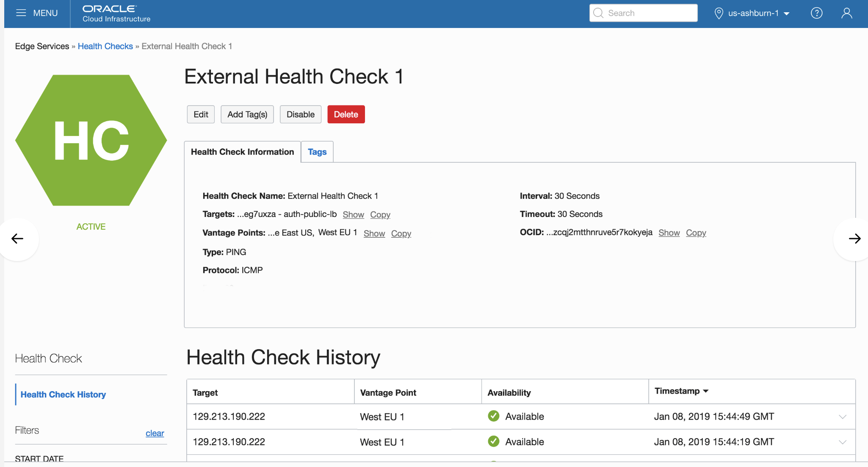Click the red Delete button

(x=346, y=114)
